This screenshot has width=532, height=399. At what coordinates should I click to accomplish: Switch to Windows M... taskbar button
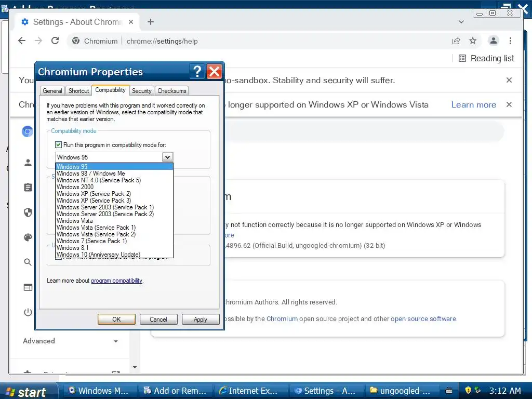pyautogui.click(x=99, y=391)
